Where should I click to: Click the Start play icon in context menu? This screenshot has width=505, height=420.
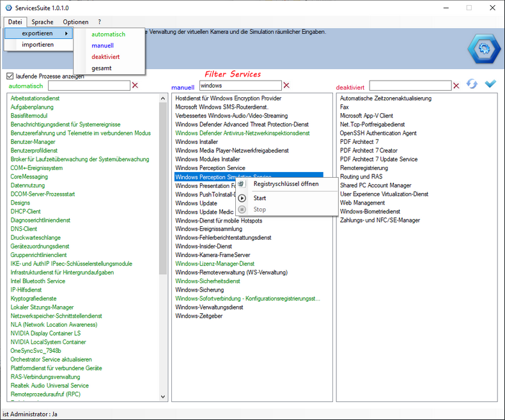click(242, 198)
